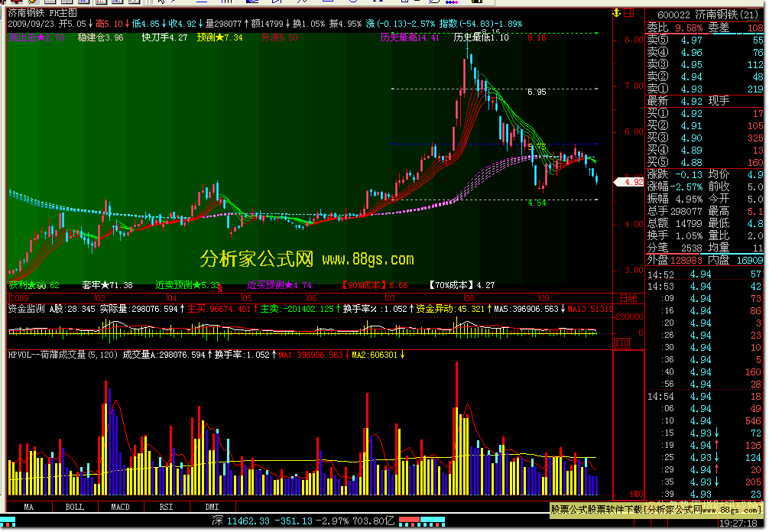
Task: Click the 买① 4.92 order row
Action: 705,113
